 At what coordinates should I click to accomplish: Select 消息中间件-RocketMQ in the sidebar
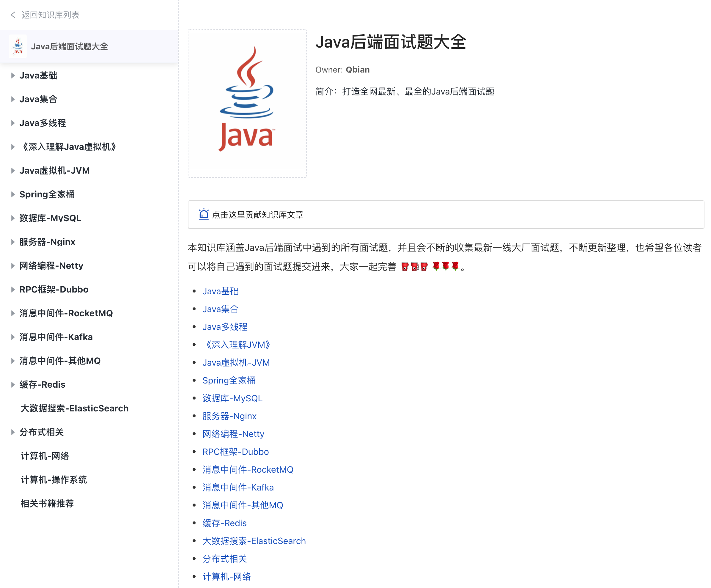(x=66, y=313)
